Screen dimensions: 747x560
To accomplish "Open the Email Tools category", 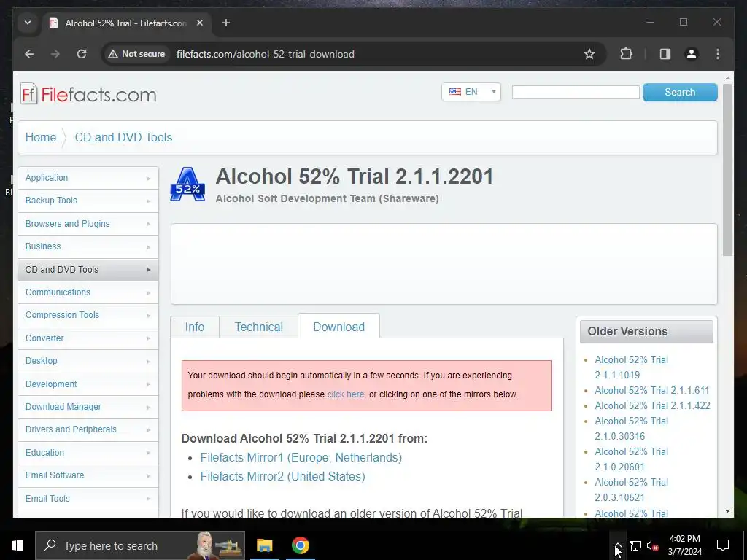I will point(88,499).
